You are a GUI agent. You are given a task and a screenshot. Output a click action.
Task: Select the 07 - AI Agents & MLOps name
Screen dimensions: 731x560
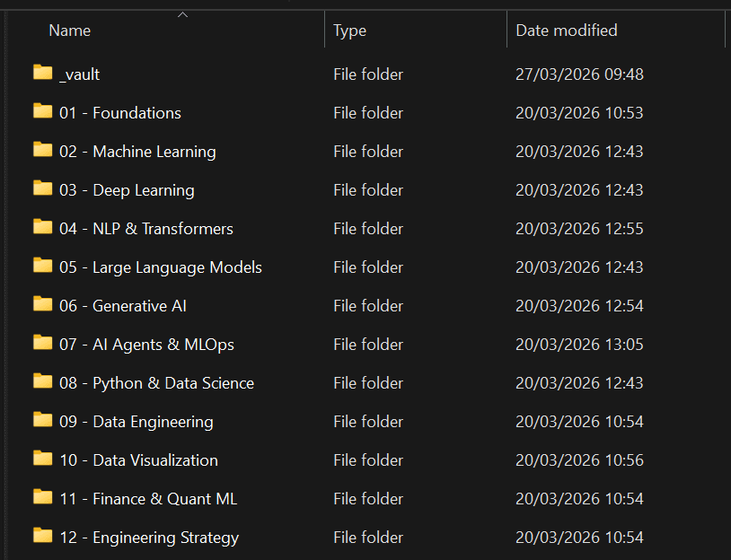point(146,345)
